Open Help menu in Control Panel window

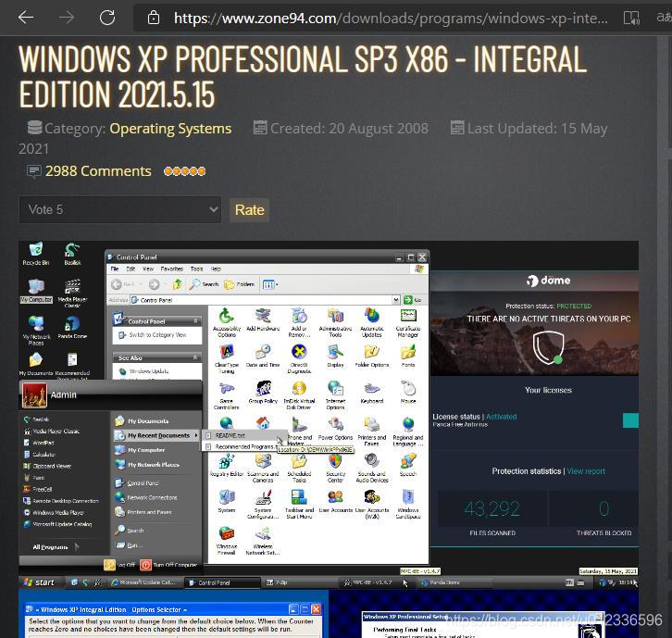coord(216,269)
